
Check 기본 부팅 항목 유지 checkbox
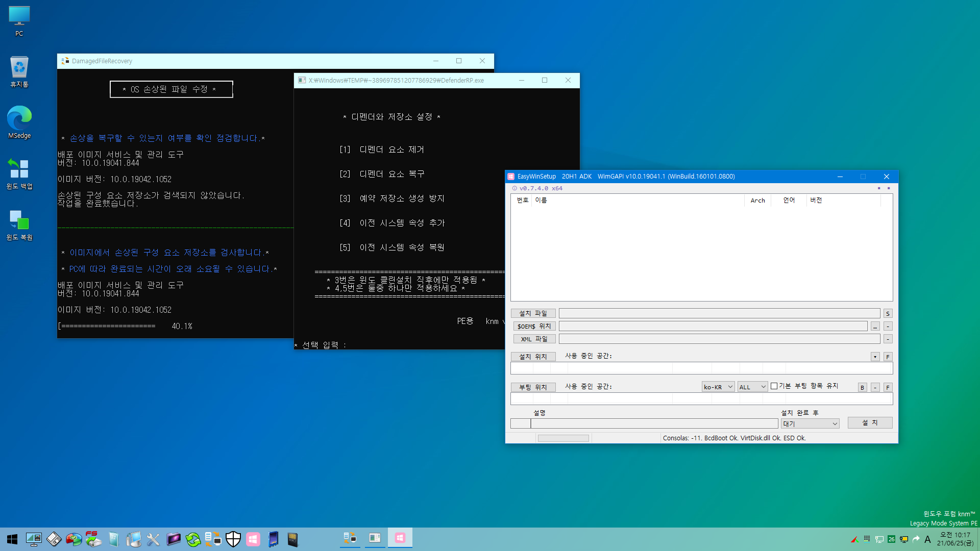point(774,386)
